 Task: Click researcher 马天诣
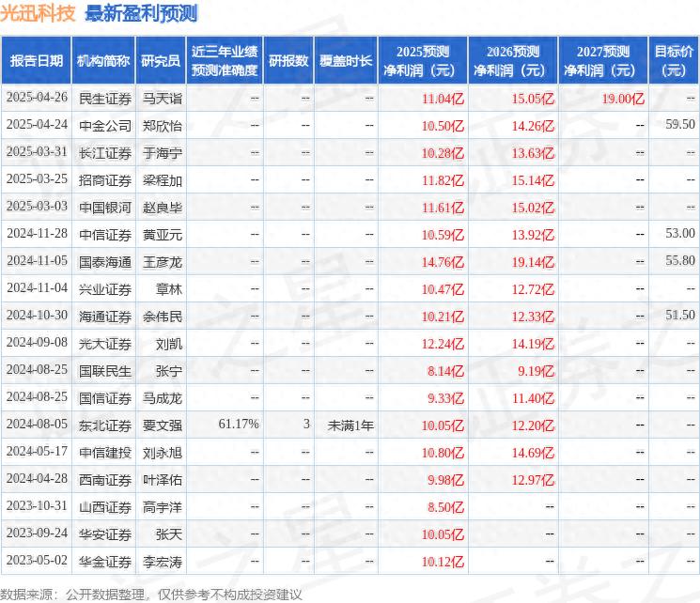(162, 99)
